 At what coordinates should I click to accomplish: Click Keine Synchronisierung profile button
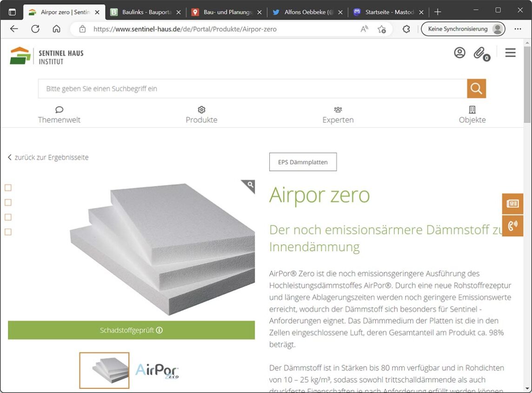coord(463,29)
